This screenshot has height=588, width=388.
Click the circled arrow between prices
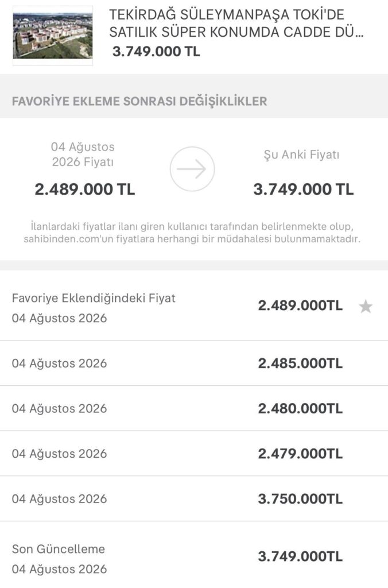click(x=192, y=169)
